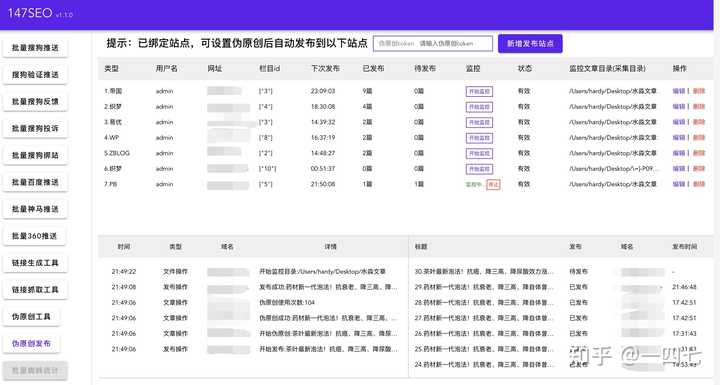This screenshot has width=720, height=385.
Task: Select 伪原创工具 in the sidebar
Action: 32,317
